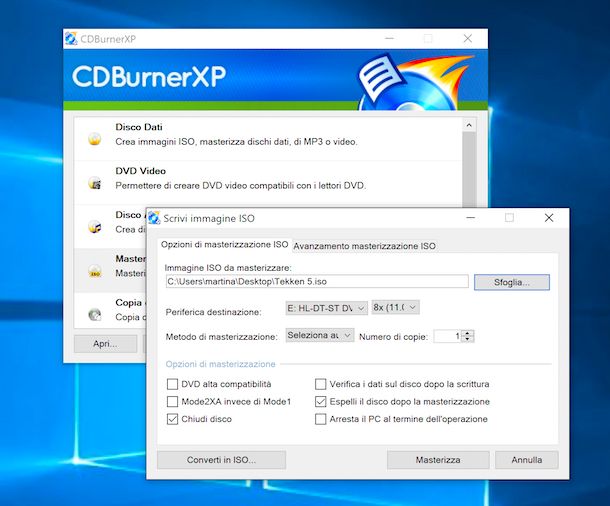This screenshot has height=506, width=610.
Task: Click the audio disc icon with music note
Action: pyautogui.click(x=95, y=226)
